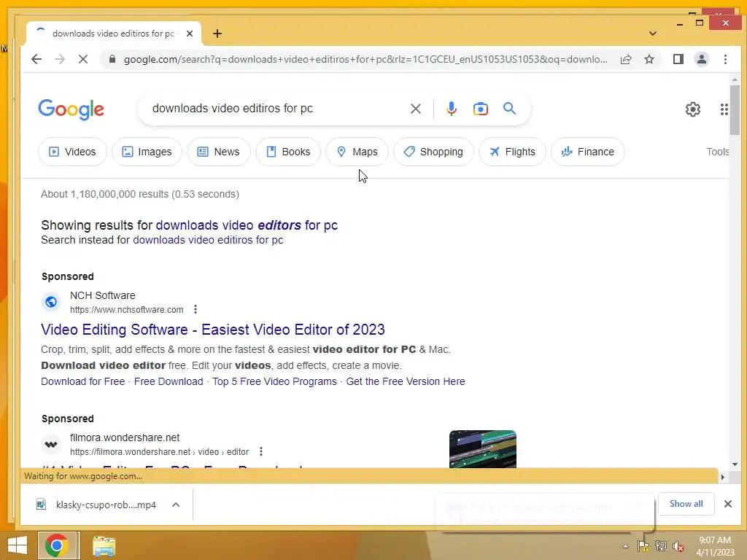The image size is (747, 560).
Task: Go back to the previous page
Action: coord(36,59)
